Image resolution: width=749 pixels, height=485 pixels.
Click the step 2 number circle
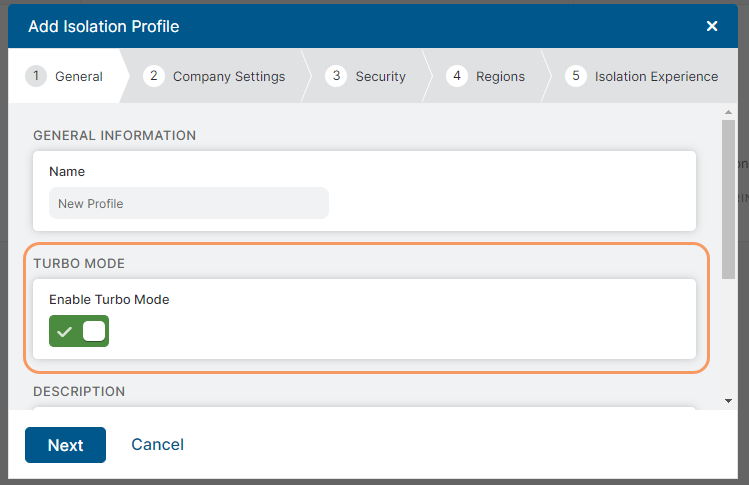tap(154, 76)
